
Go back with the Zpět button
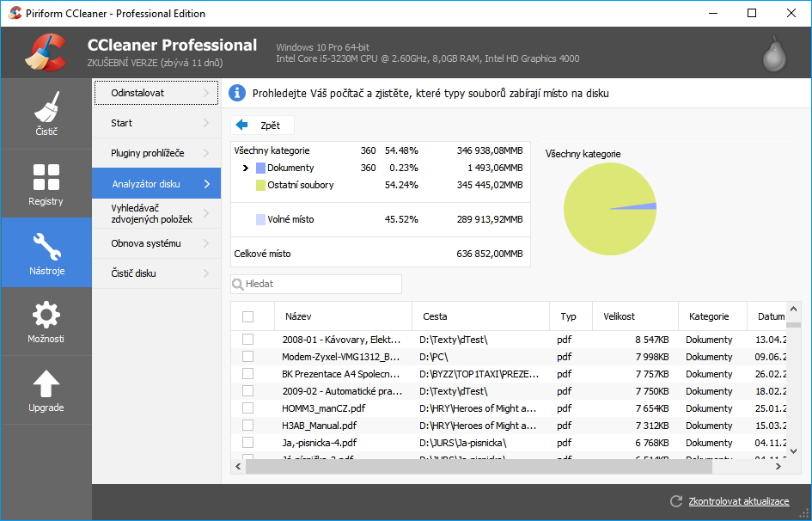point(262,126)
